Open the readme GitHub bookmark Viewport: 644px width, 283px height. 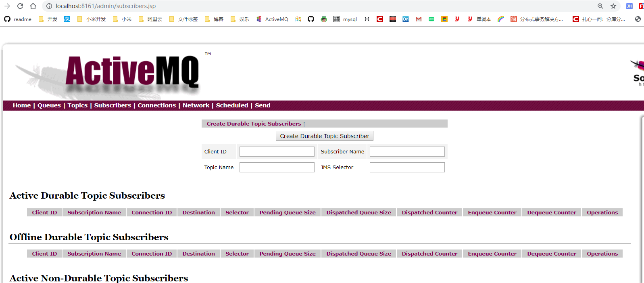(18, 19)
